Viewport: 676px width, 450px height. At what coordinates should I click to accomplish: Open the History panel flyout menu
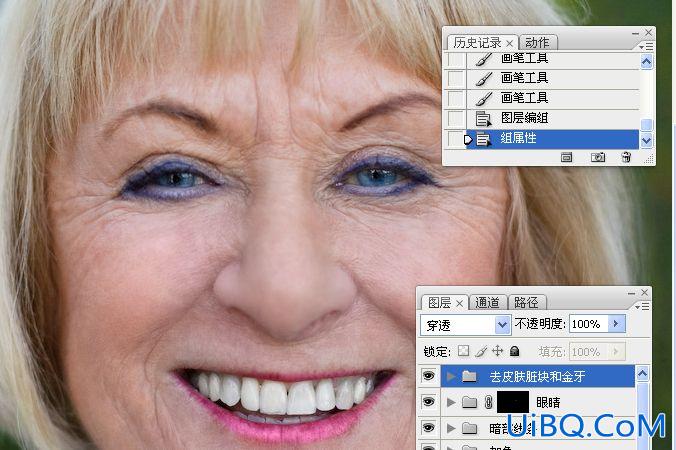[x=645, y=46]
